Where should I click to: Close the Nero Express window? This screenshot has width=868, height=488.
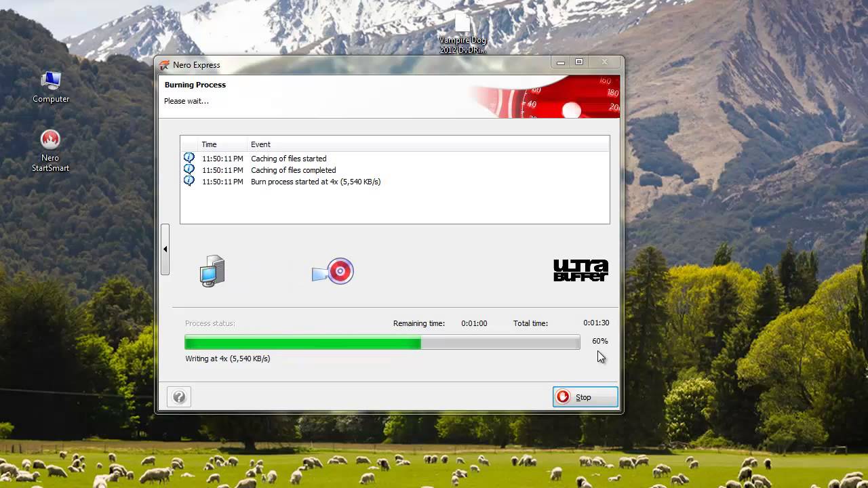tap(604, 62)
